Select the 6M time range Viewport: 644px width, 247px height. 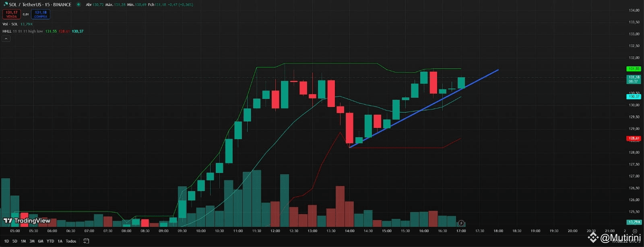point(41,241)
